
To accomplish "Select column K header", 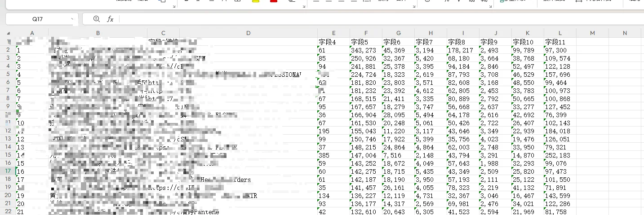I will (528, 33).
